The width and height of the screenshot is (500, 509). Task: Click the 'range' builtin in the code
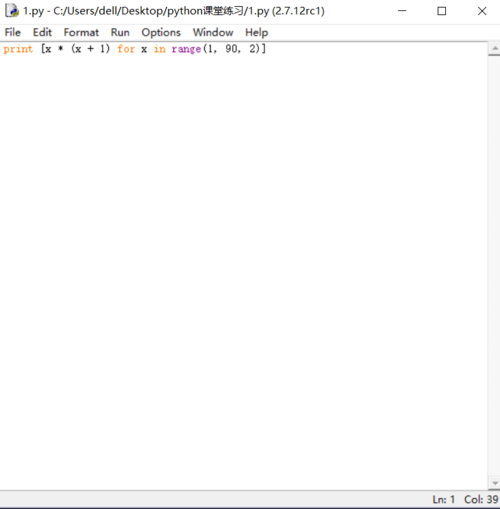[186, 49]
